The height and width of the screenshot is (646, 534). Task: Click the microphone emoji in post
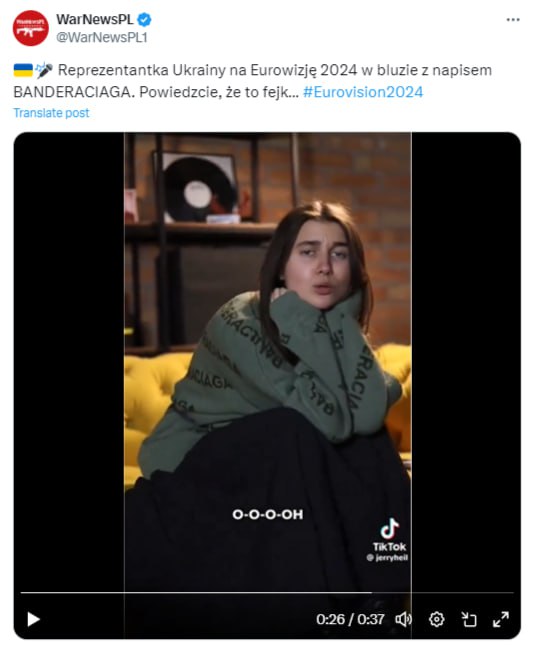pyautogui.click(x=44, y=70)
